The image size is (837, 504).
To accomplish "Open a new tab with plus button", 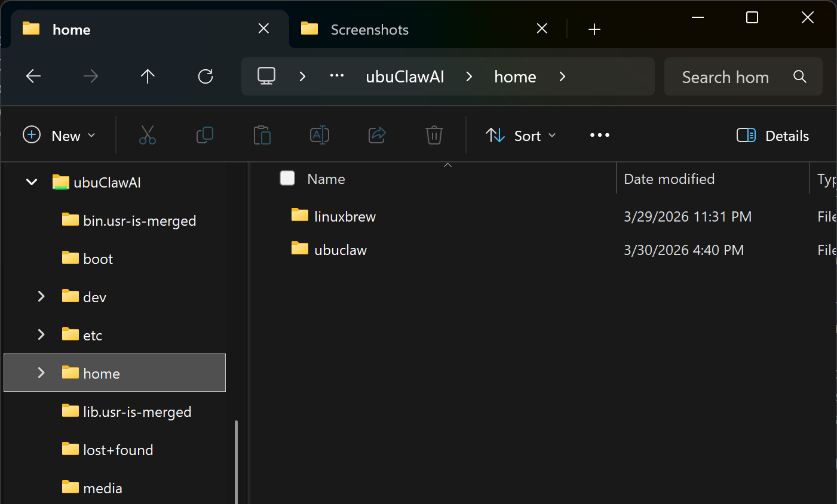I will pos(594,29).
